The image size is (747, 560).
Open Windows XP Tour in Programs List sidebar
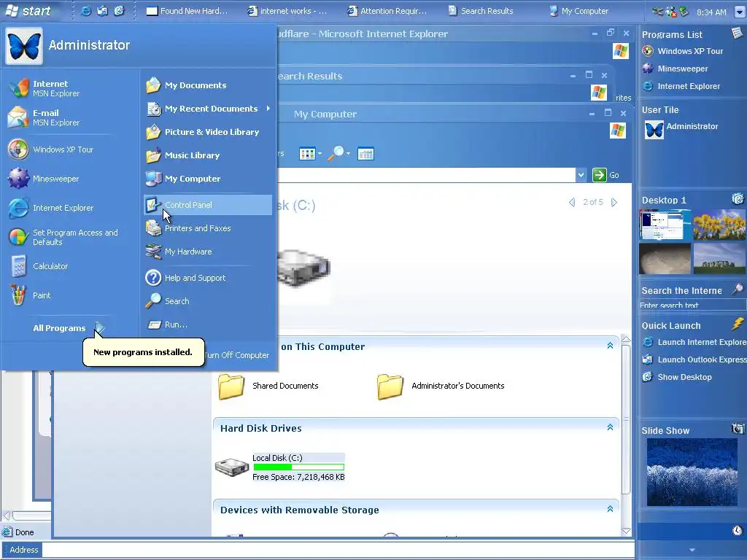pyautogui.click(x=682, y=51)
